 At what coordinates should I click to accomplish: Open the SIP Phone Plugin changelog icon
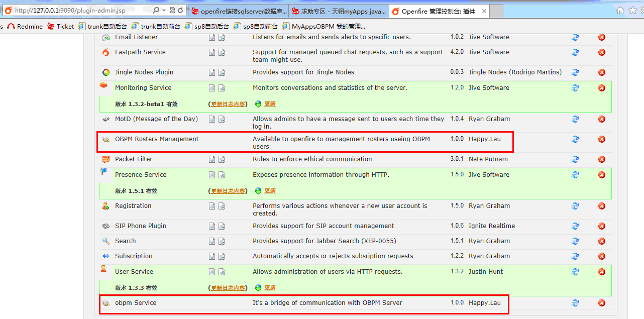[x=222, y=226]
